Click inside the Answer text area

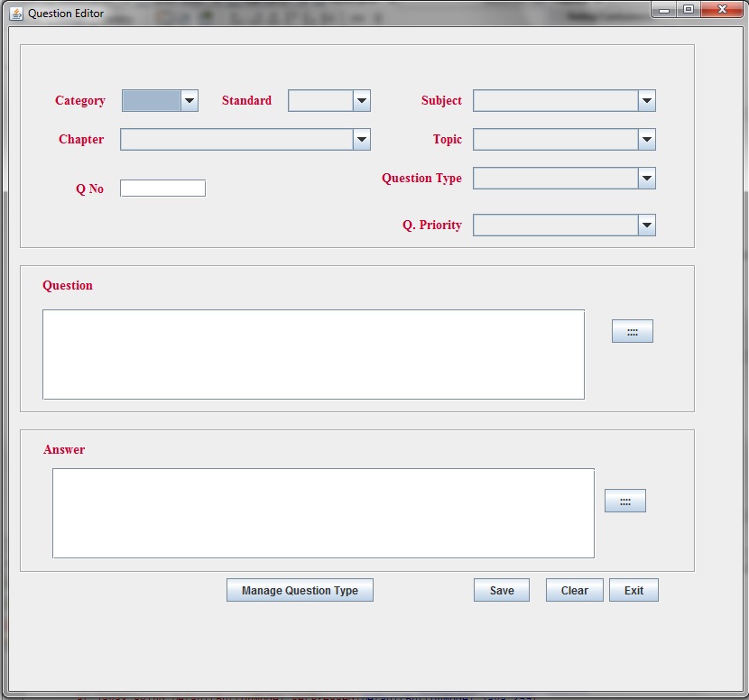coord(324,512)
